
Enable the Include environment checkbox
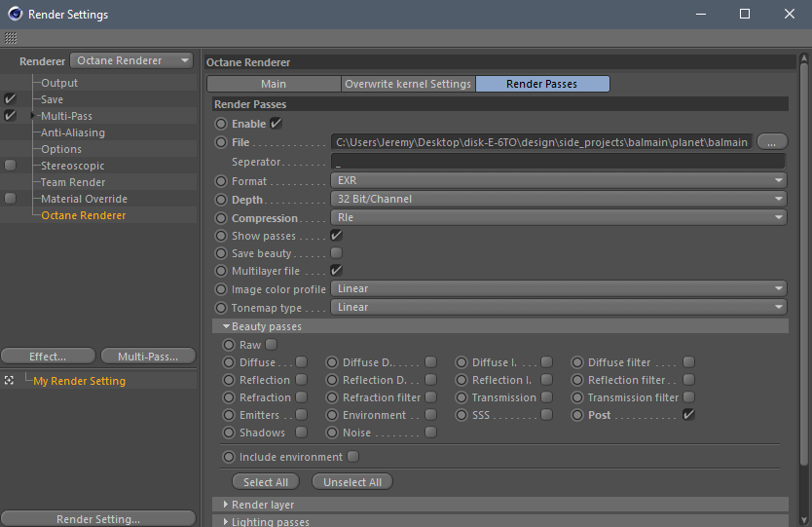tap(353, 457)
